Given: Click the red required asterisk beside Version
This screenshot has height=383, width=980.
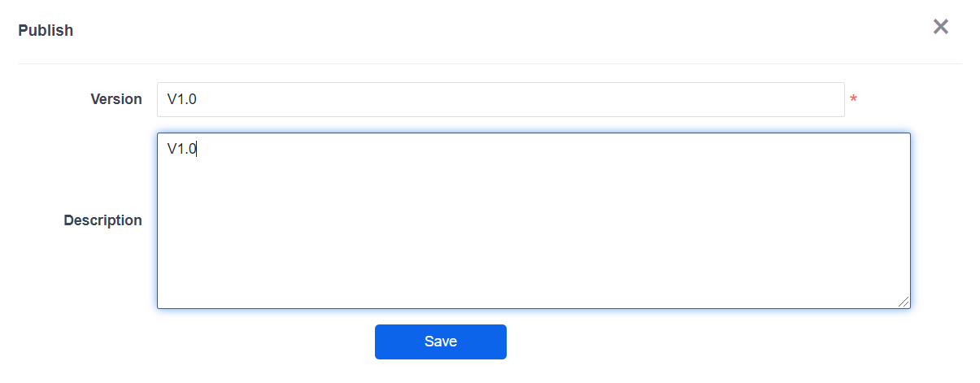Looking at the screenshot, I should (853, 99).
